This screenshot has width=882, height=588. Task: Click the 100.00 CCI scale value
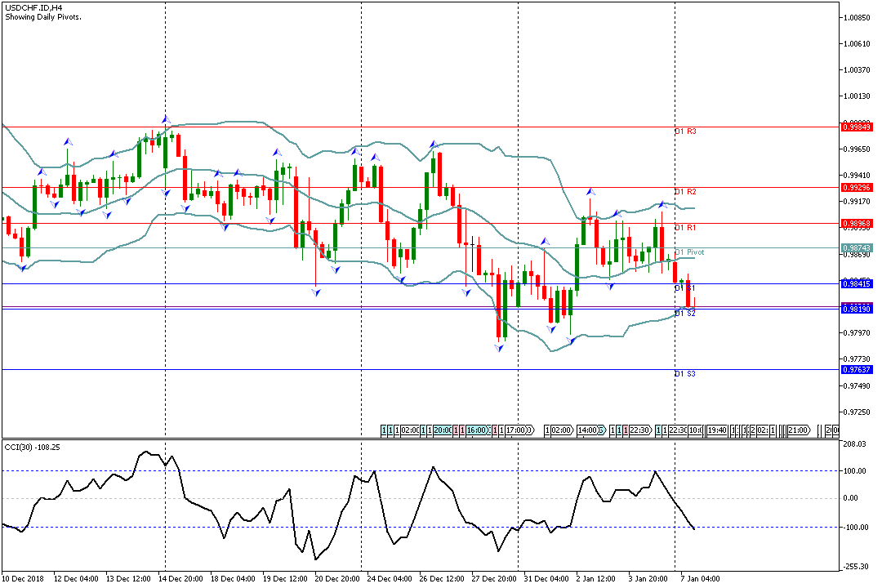[855, 471]
